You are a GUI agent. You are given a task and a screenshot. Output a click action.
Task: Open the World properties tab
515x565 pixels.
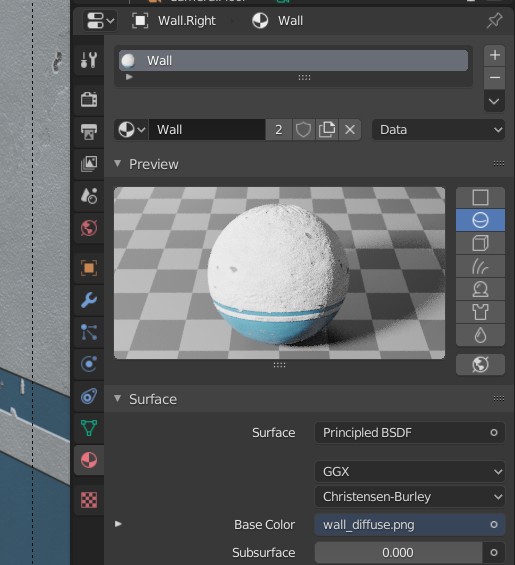(89, 228)
